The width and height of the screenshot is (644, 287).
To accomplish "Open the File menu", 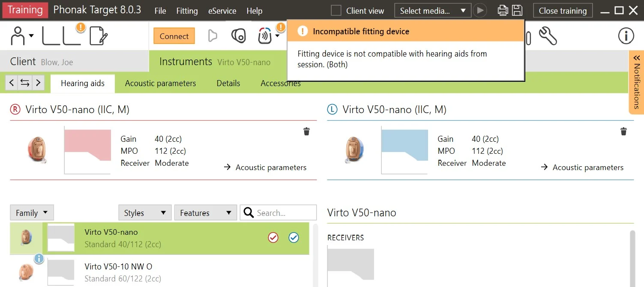I will coord(160,11).
